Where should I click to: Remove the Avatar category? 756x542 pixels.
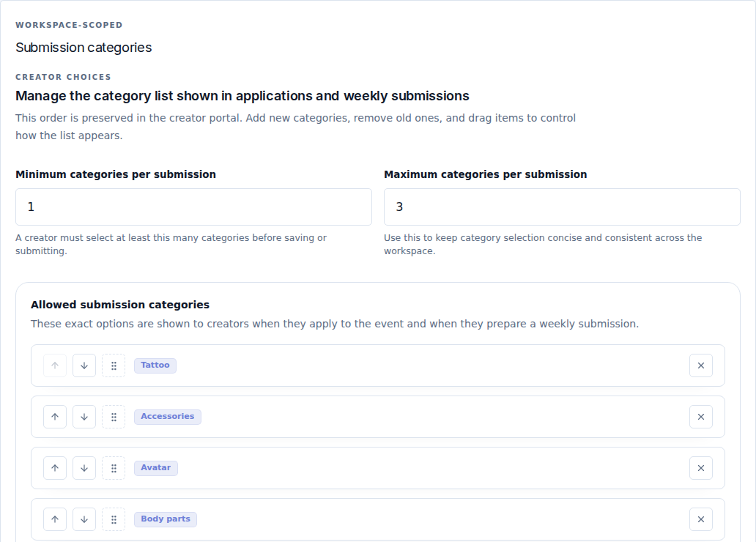(701, 468)
